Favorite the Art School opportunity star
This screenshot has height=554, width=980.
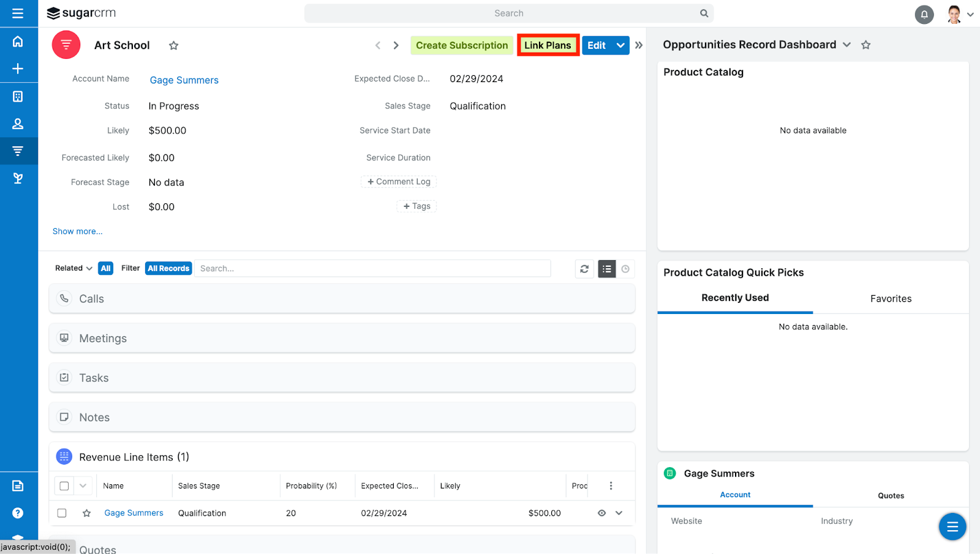point(173,45)
